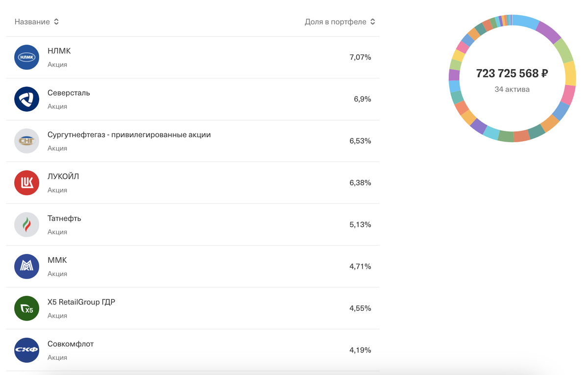The width and height of the screenshot is (588, 375).
Task: Select the yellow segment on donut chart
Action: (570, 74)
